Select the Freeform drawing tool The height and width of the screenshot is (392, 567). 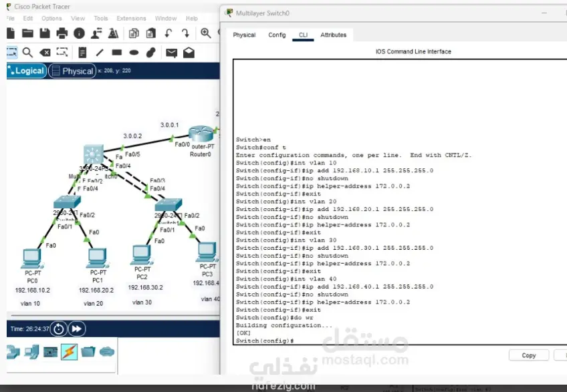click(151, 52)
